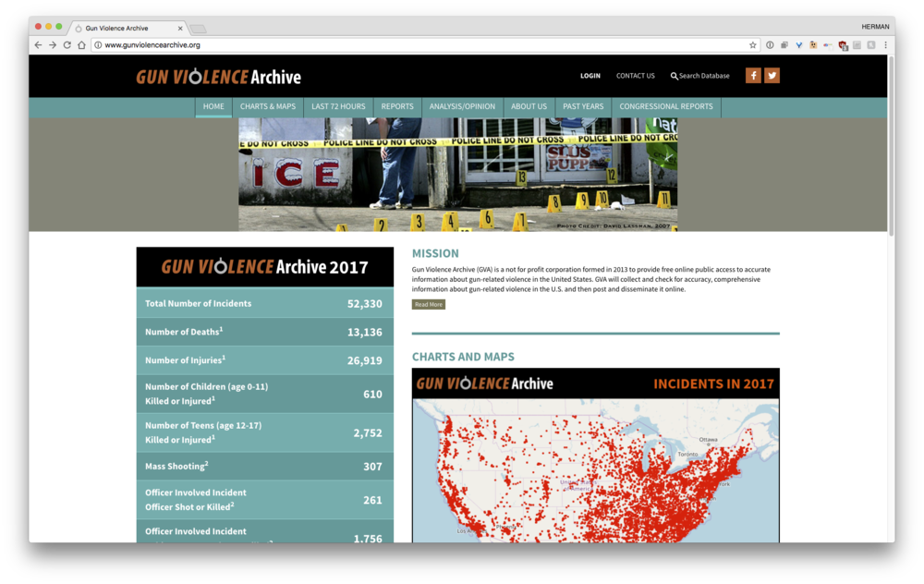Open LAST 72 HOURS menu item
The height and width of the screenshot is (584, 924).
[338, 106]
